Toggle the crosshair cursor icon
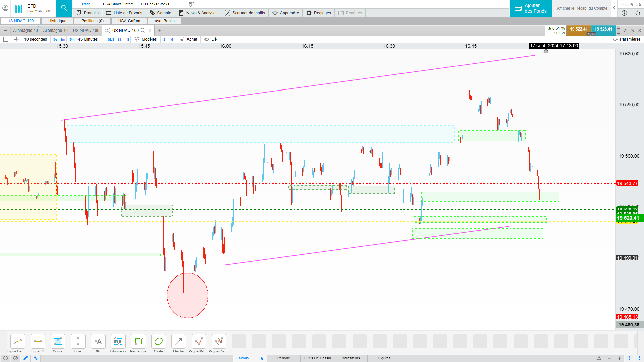The image size is (644, 362). click(x=629, y=358)
